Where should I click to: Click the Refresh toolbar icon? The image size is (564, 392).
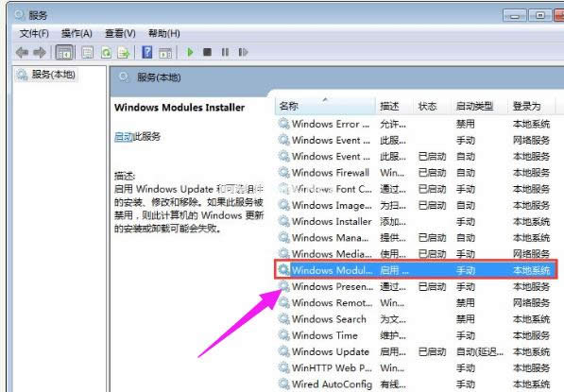106,53
